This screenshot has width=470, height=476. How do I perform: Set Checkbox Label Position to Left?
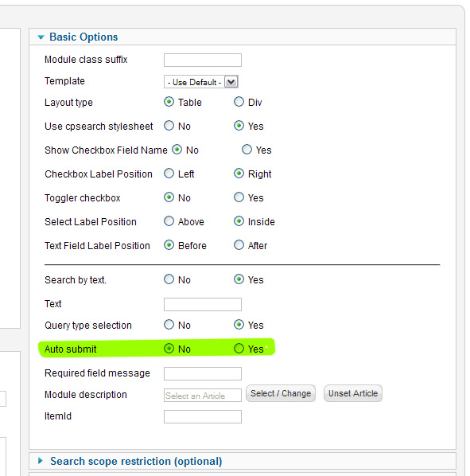tap(169, 174)
